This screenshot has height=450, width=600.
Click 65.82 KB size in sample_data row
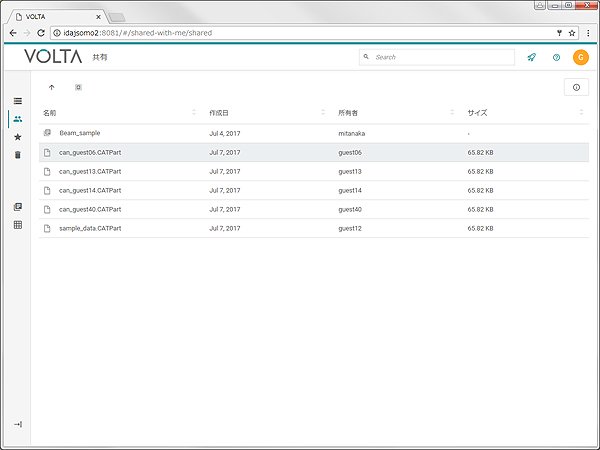click(480, 228)
